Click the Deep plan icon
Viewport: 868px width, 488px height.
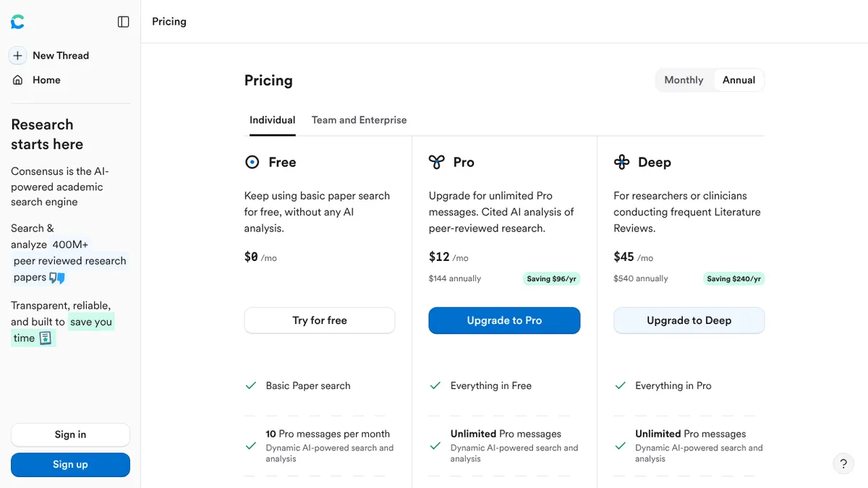point(621,162)
